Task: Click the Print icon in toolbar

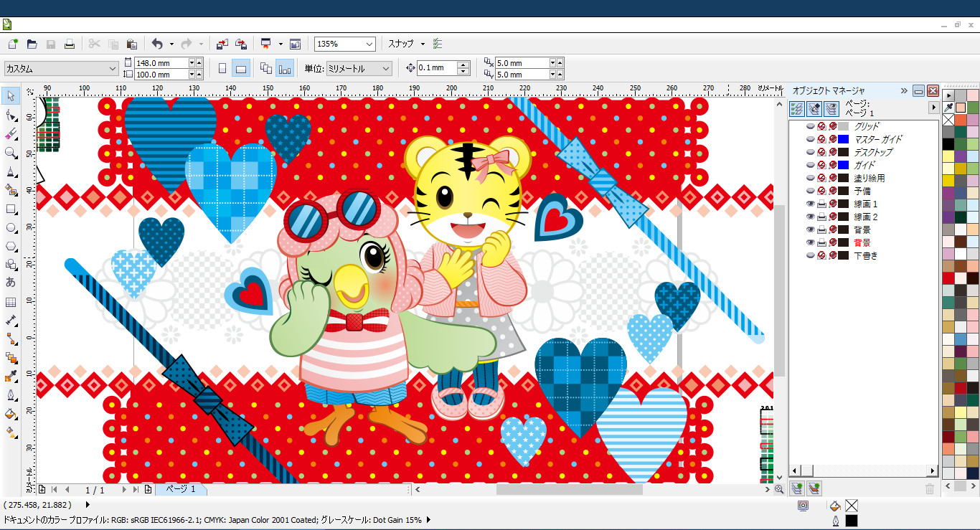Action: pos(70,44)
